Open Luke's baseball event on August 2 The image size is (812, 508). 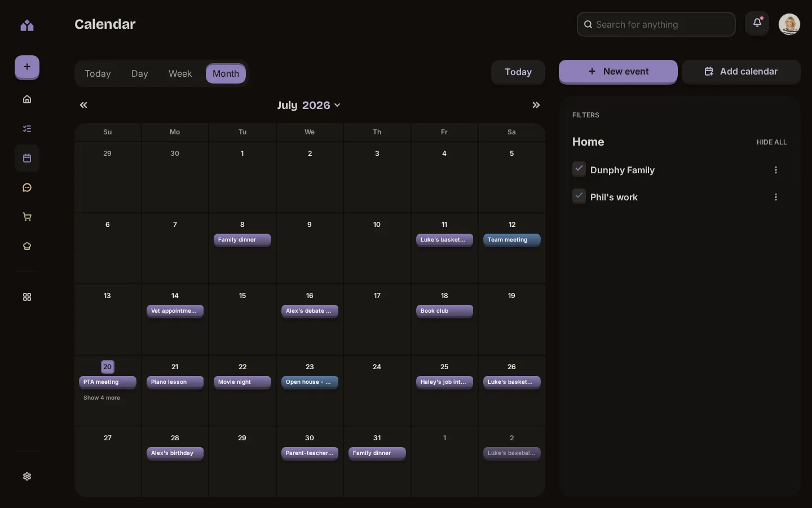tap(512, 453)
